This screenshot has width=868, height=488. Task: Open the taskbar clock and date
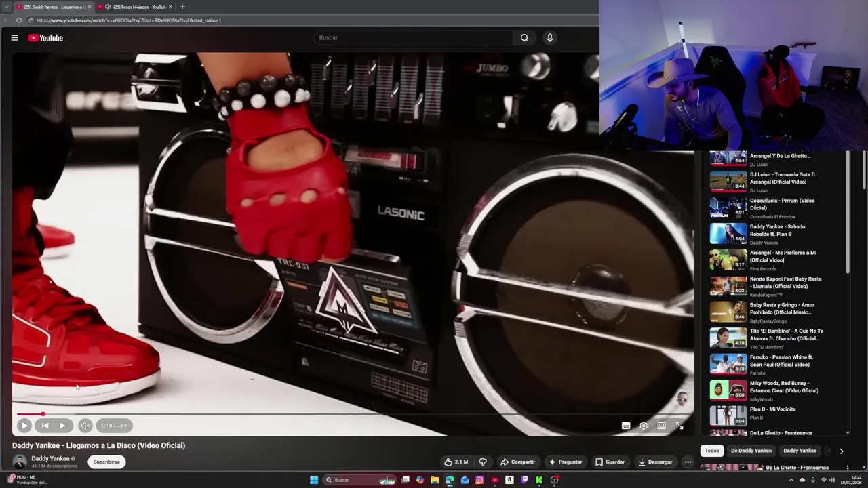(x=850, y=480)
